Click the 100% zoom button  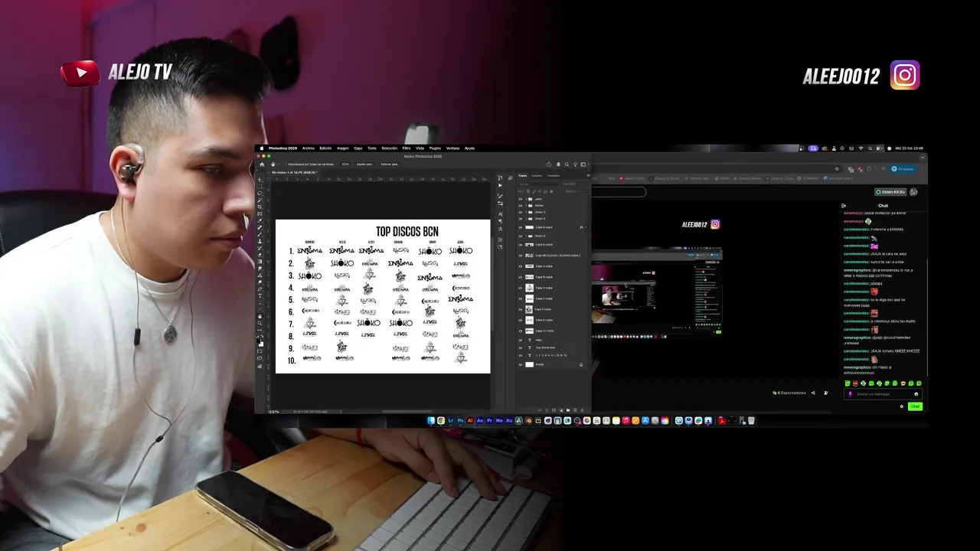[345, 165]
